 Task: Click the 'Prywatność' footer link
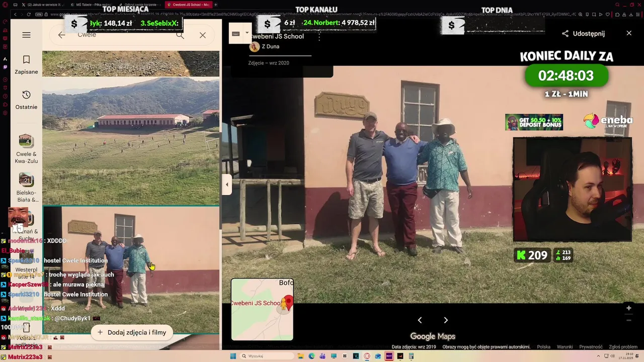pyautogui.click(x=591, y=347)
